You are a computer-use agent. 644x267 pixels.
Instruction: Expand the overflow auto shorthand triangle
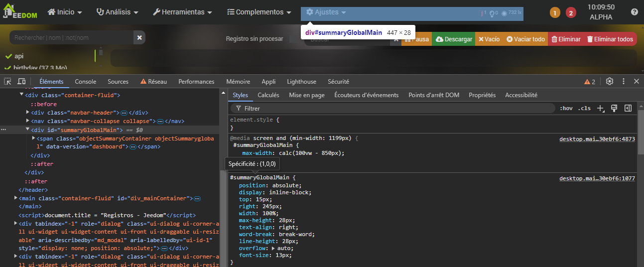pyautogui.click(x=273, y=248)
